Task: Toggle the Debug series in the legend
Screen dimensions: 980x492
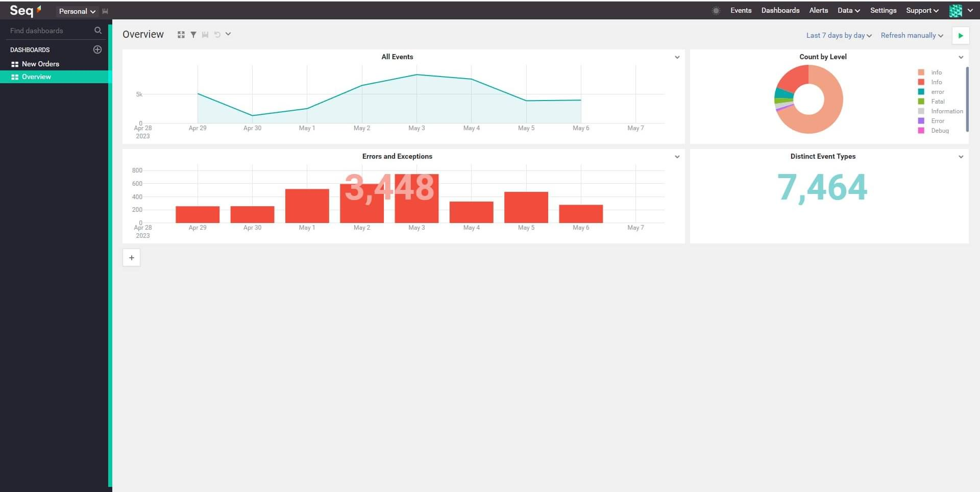Action: click(939, 131)
